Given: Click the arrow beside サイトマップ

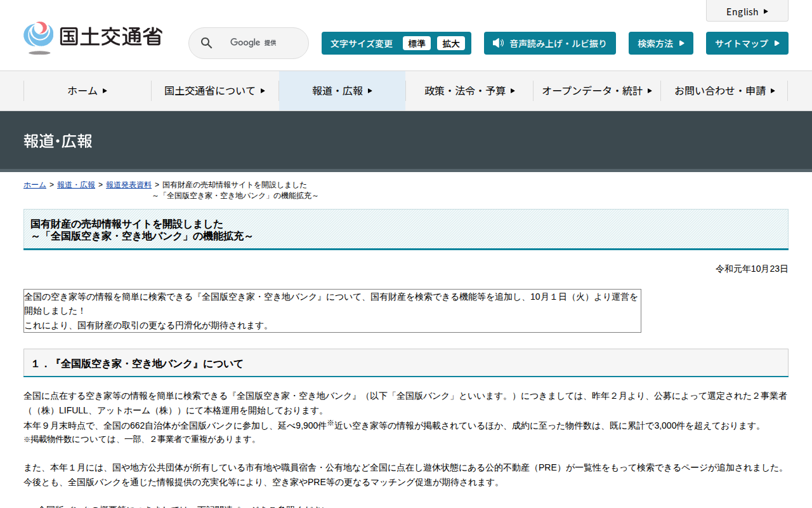Looking at the screenshot, I should pyautogui.click(x=776, y=43).
